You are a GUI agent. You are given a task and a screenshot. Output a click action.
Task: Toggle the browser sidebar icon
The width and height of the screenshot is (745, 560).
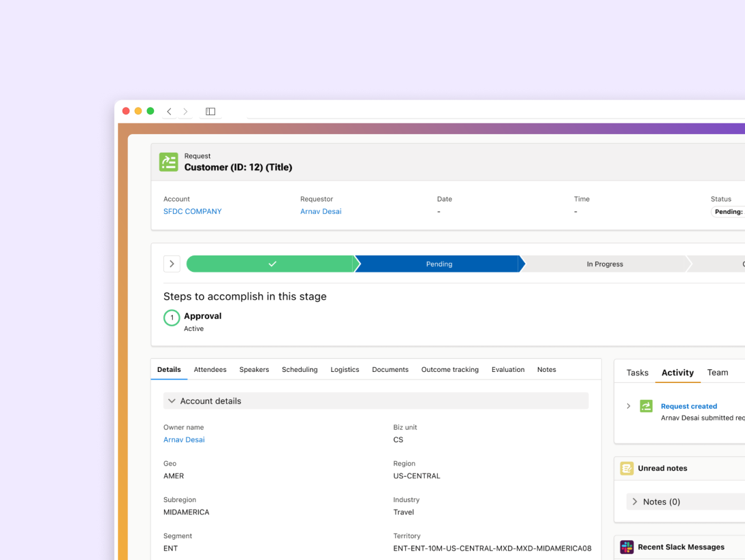tap(210, 112)
